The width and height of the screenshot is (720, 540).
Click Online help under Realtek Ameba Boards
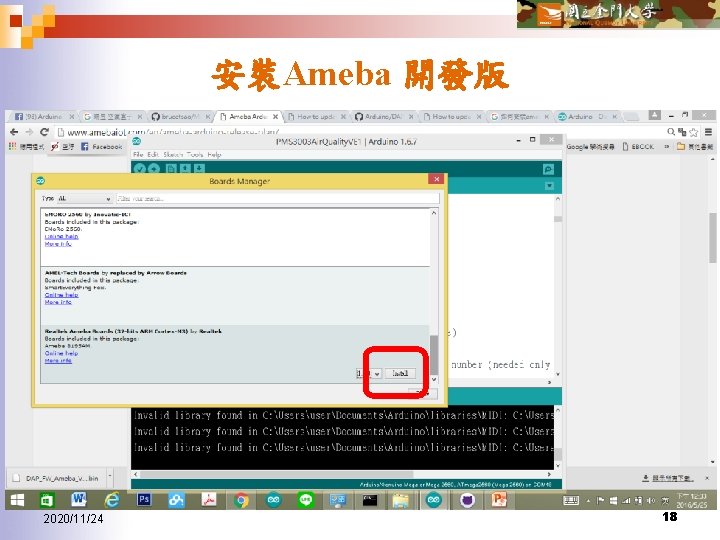(62, 353)
